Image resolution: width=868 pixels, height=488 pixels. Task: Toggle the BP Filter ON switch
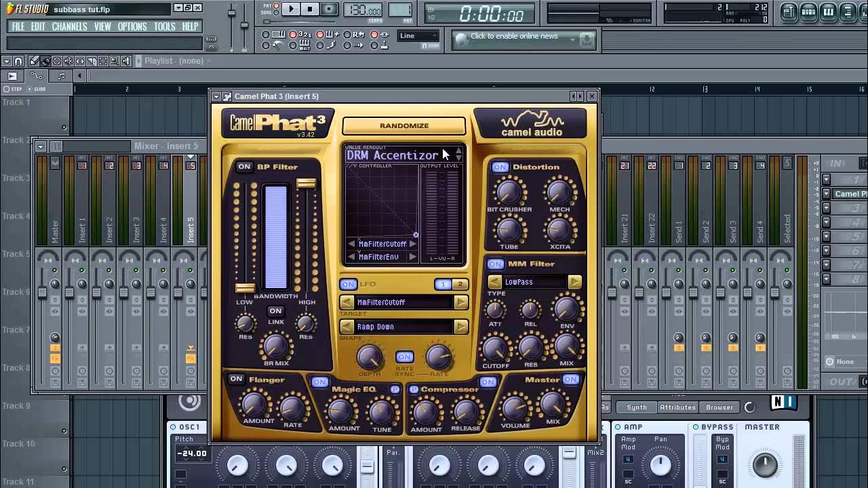(x=244, y=167)
